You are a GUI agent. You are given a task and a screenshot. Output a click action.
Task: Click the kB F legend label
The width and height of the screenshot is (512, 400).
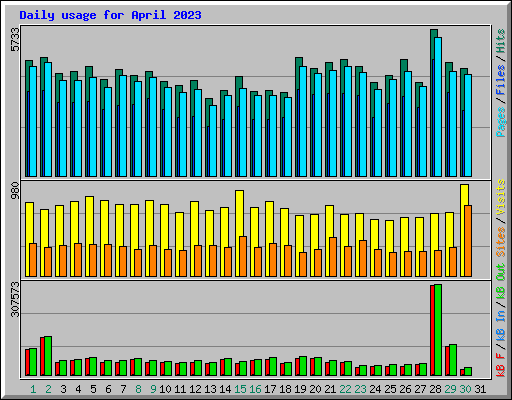point(501,364)
